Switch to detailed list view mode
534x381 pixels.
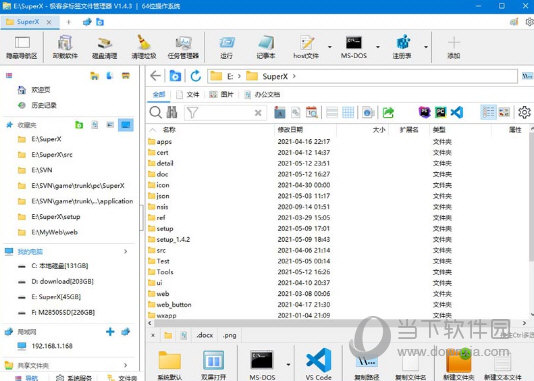(x=488, y=112)
